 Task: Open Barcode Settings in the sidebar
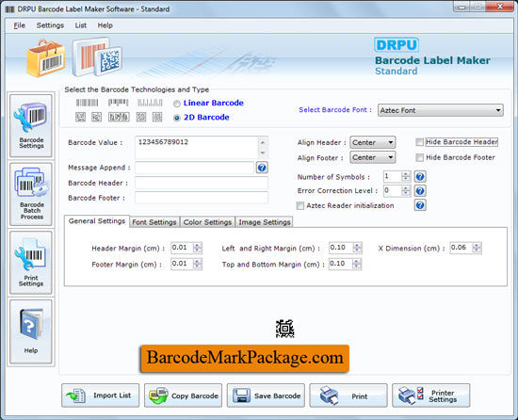coord(31,125)
